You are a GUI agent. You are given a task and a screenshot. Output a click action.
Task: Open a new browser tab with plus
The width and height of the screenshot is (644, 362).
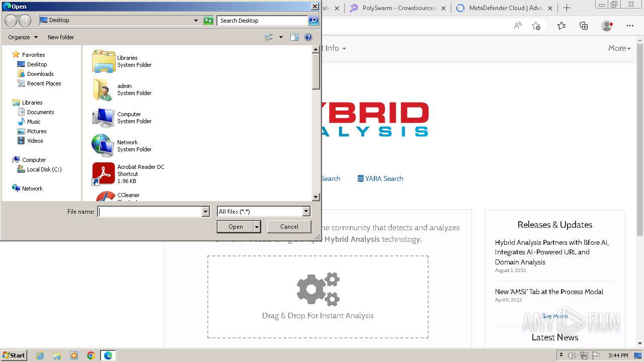567,8
